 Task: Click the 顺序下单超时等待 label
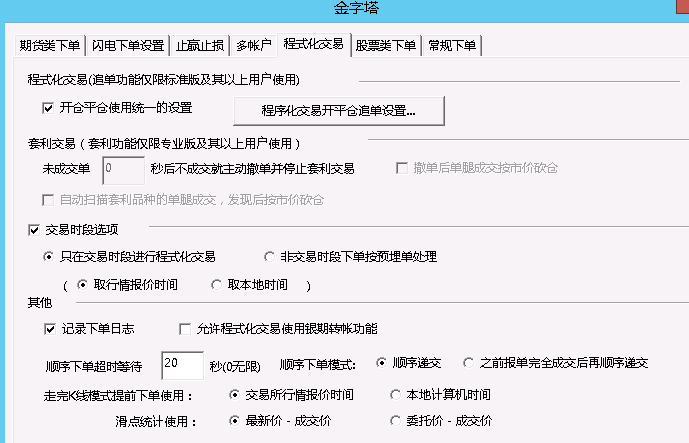click(x=94, y=367)
